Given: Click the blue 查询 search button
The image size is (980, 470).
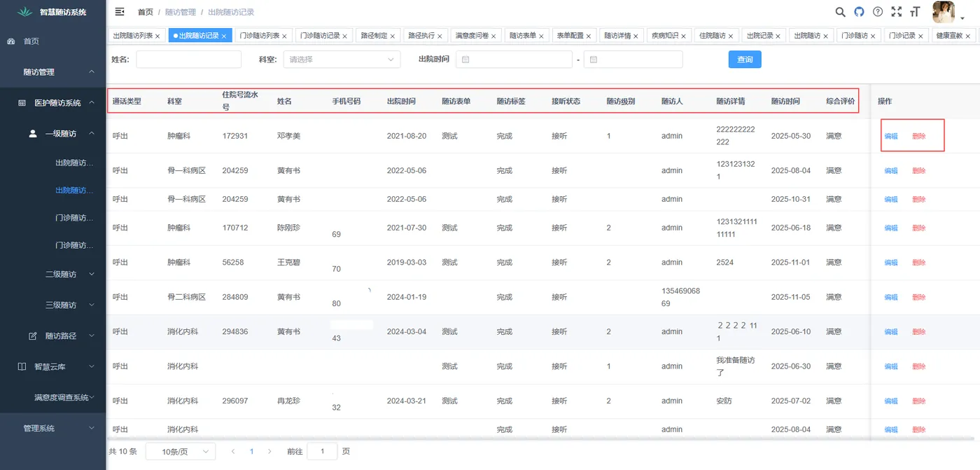Looking at the screenshot, I should click(744, 60).
